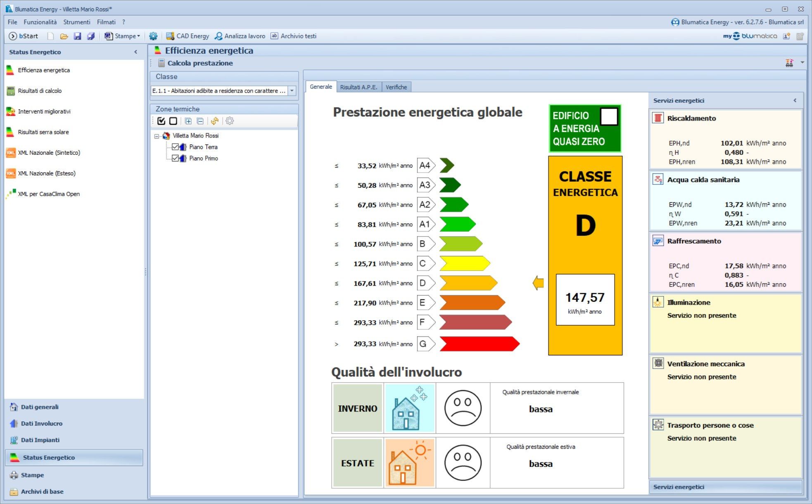Open Zone termiche settings gear
812x504 pixels.
click(x=230, y=121)
